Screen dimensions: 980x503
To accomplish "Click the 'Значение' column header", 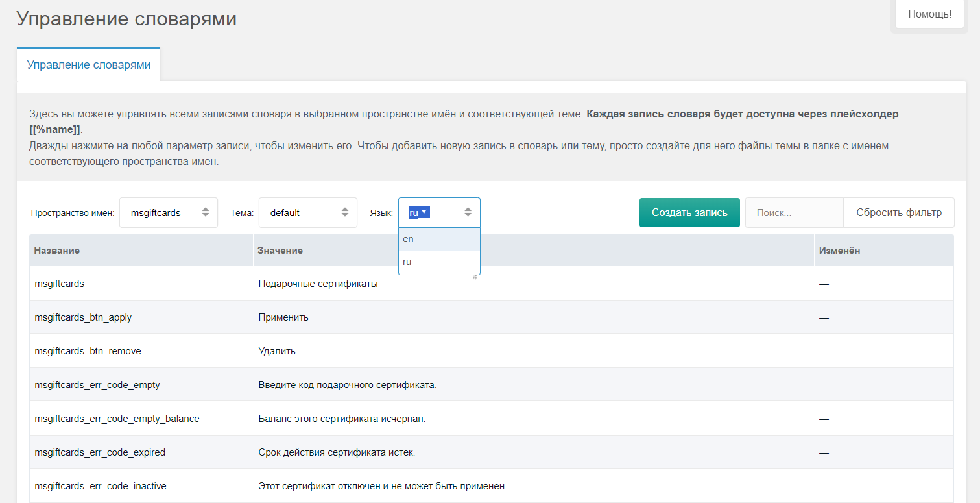I will tap(280, 251).
